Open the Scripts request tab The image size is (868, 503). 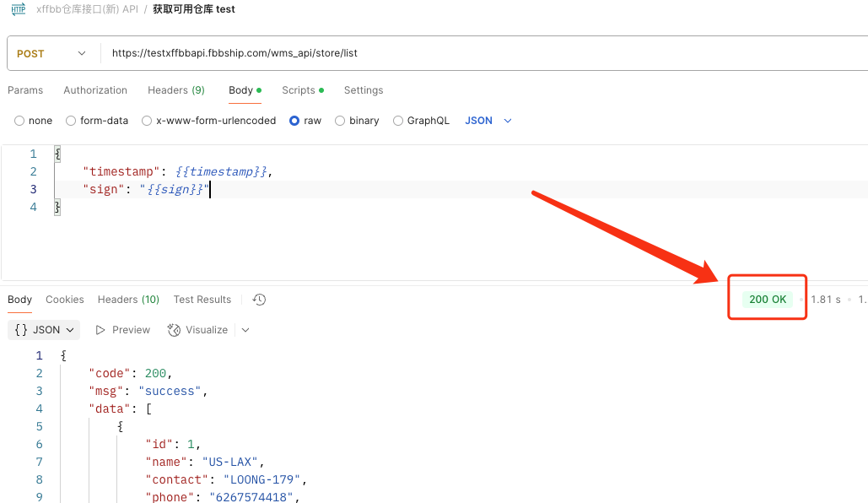(x=303, y=90)
